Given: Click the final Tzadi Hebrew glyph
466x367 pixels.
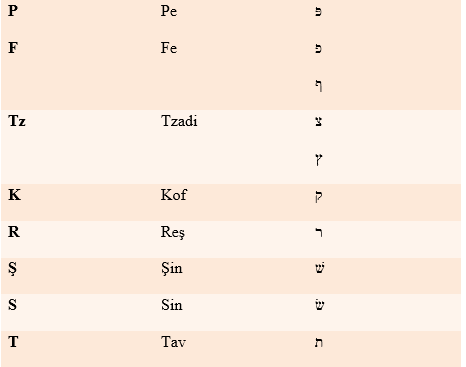Looking at the screenshot, I should [319, 160].
